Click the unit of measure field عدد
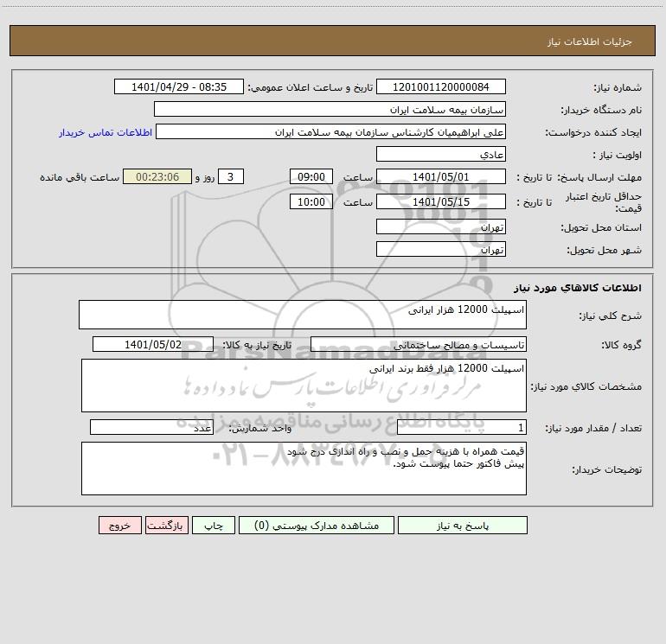Screen dimensions: 666x644 151,427
